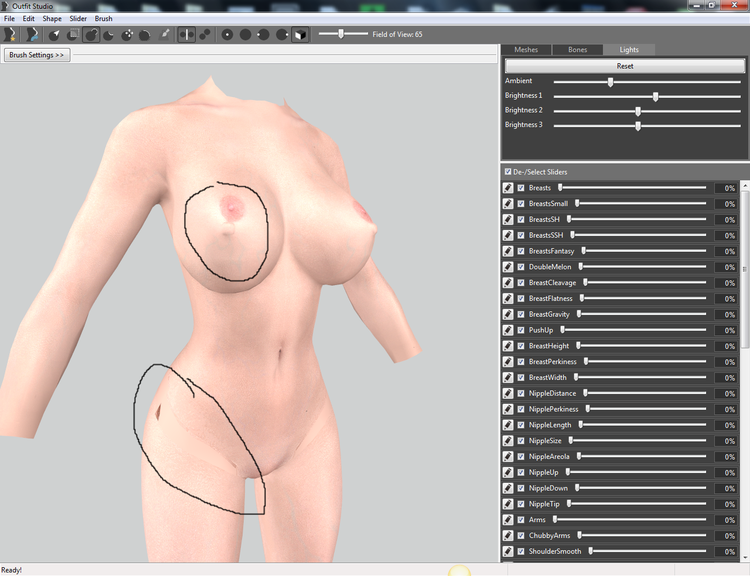This screenshot has width=750, height=576.
Task: Open the Edit menu
Action: [x=29, y=19]
